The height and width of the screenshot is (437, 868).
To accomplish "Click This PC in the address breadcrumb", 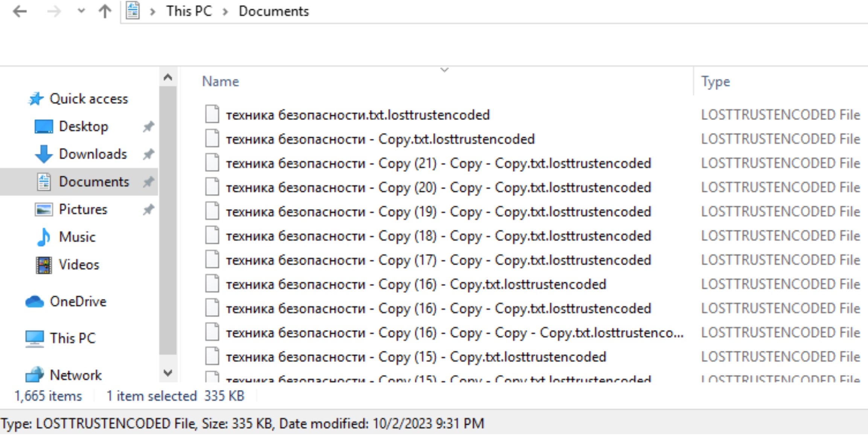I will click(x=189, y=11).
